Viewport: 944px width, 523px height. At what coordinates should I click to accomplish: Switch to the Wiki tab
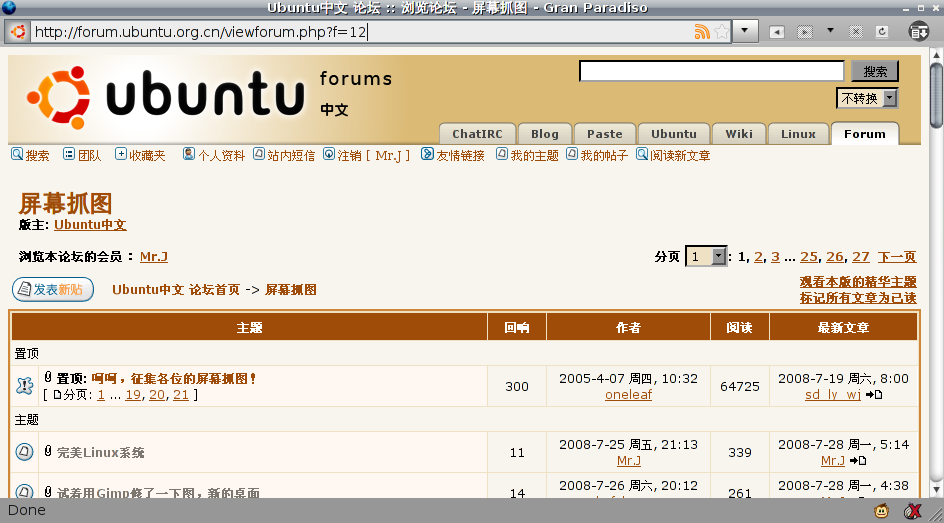739,134
